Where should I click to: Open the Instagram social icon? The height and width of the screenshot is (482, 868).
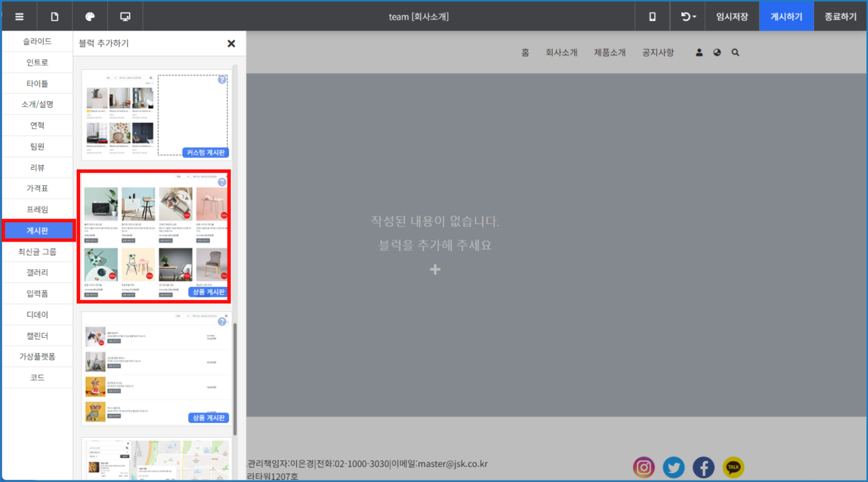coord(644,468)
